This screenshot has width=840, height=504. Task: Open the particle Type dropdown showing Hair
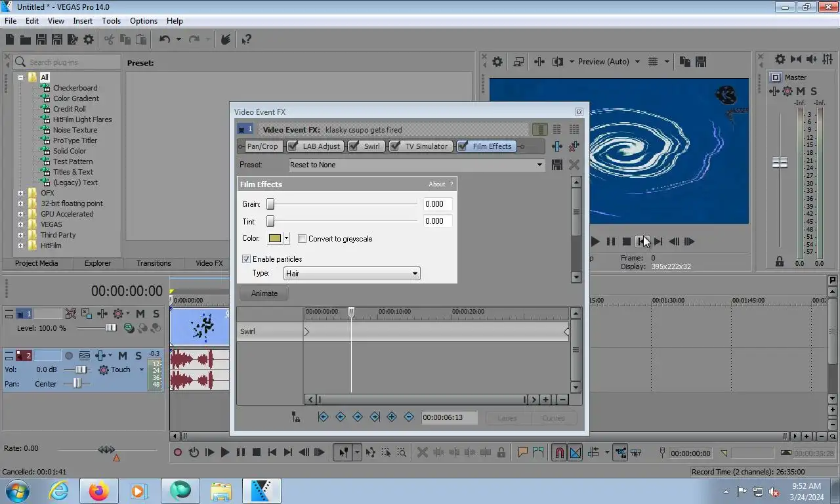coord(352,274)
